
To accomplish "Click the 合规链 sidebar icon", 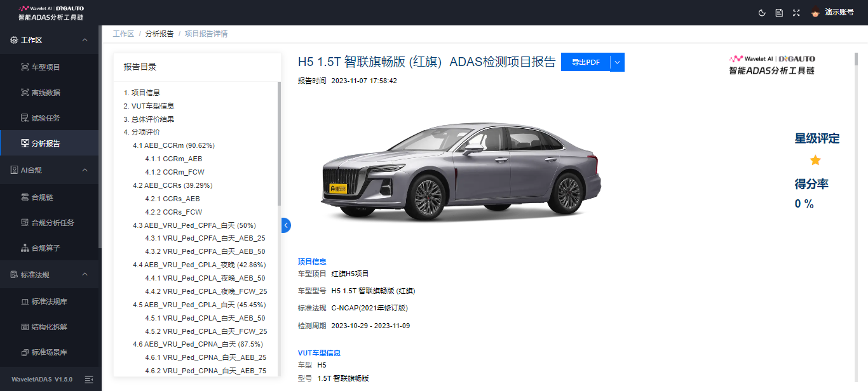I will tap(25, 197).
